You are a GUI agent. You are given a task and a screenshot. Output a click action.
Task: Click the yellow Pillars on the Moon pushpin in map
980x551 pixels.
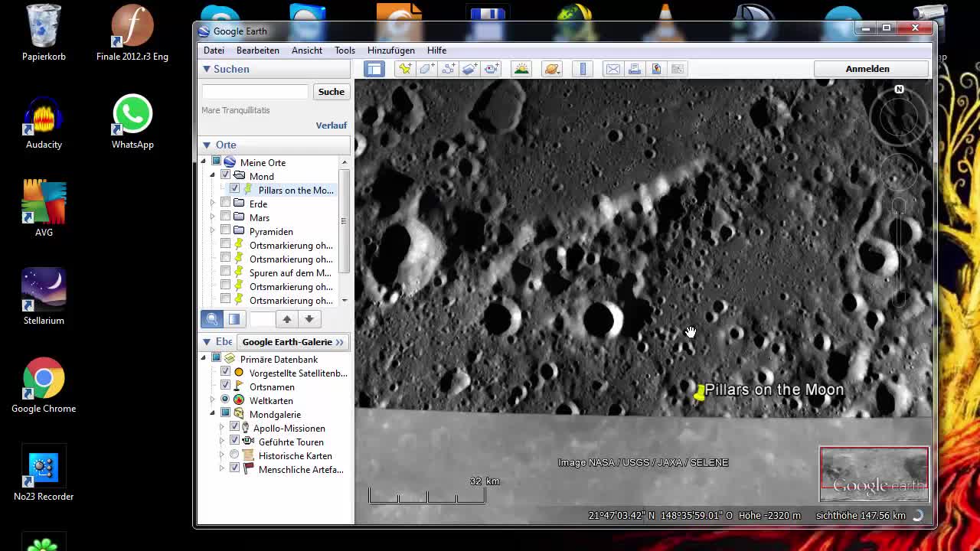coord(699,393)
